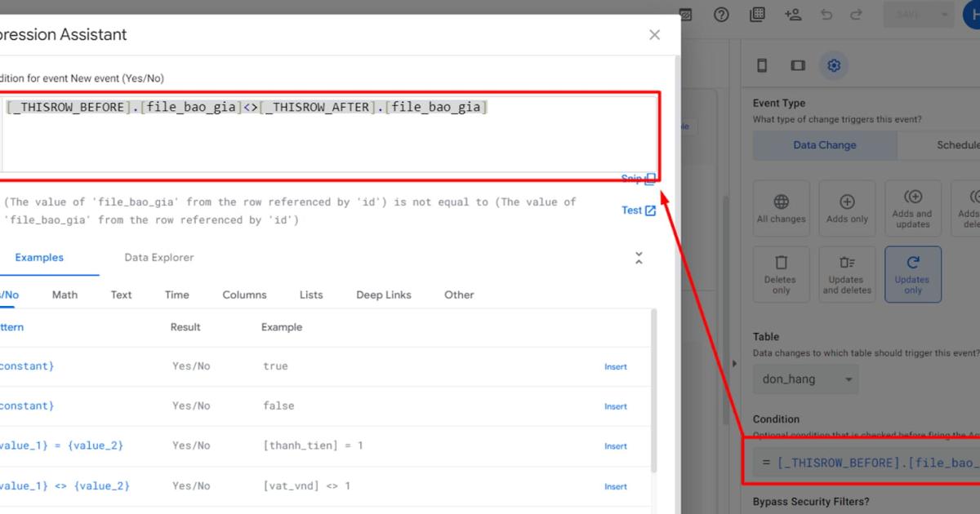Insert the 'true' example
The image size is (980, 514).
(616, 367)
